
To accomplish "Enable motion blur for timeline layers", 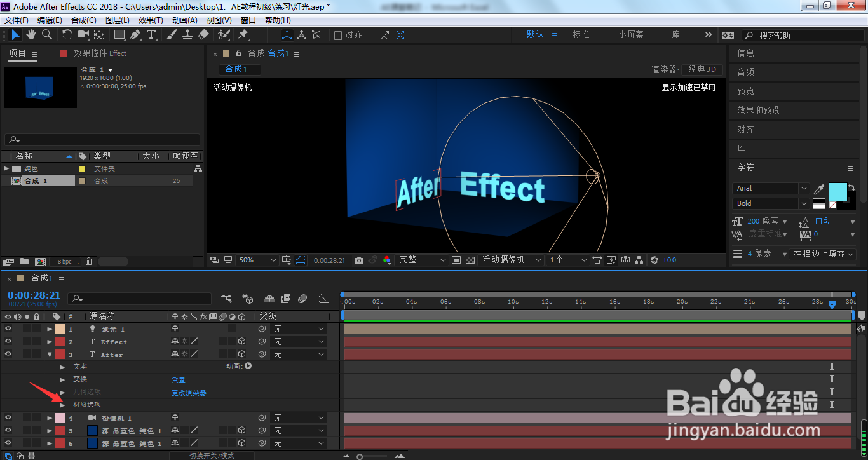I will point(302,298).
